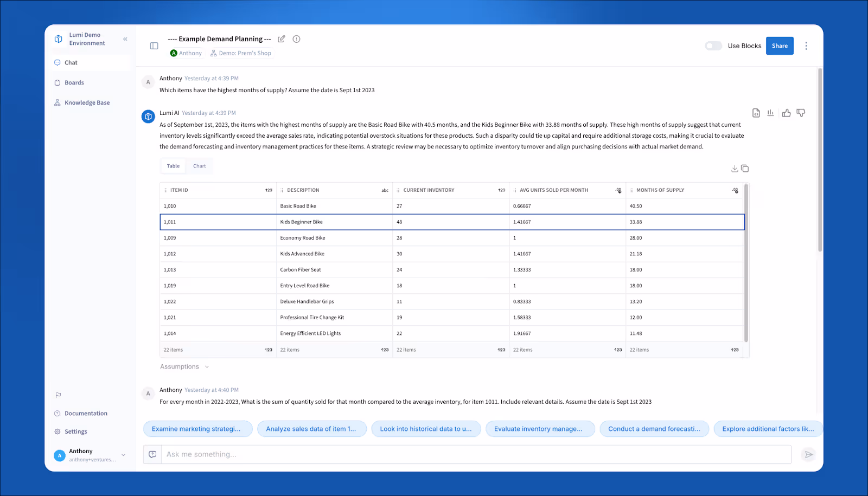Select the Kids Advanced Bike cell
The width and height of the screenshot is (868, 496).
click(x=334, y=254)
